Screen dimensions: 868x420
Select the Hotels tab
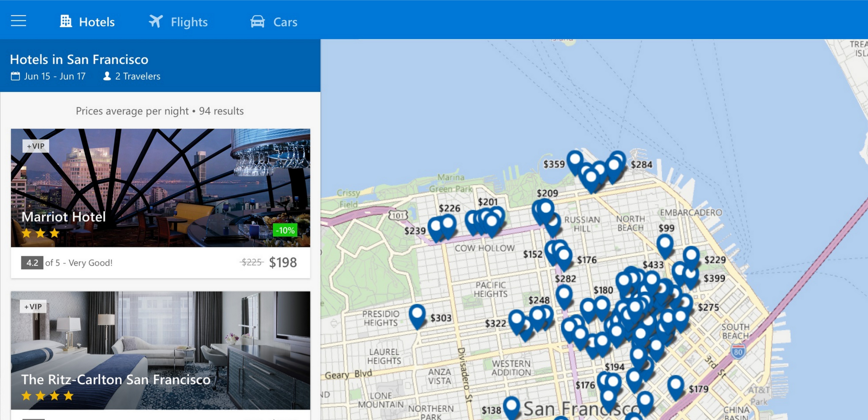[87, 22]
